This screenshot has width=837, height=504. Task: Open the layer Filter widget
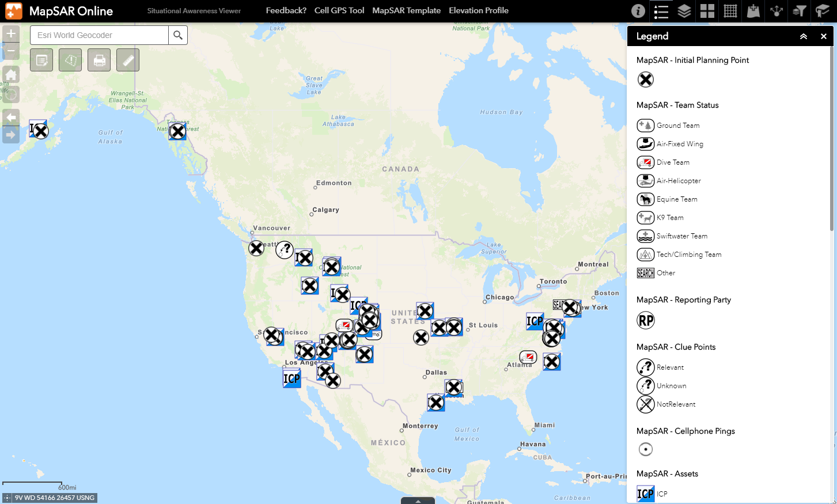pos(800,11)
